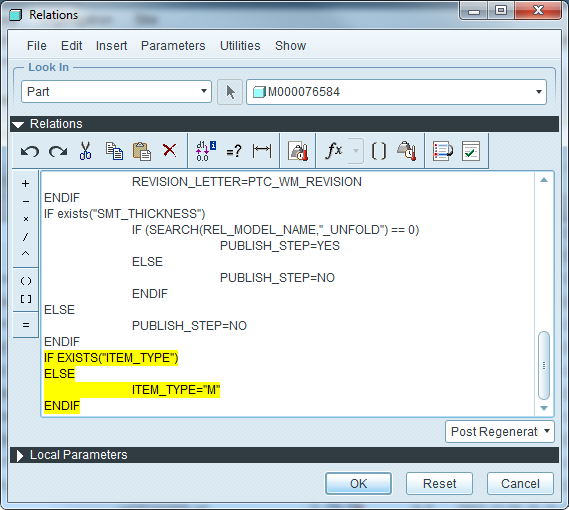The height and width of the screenshot is (510, 569).
Task: Open the File menu
Action: coord(37,46)
